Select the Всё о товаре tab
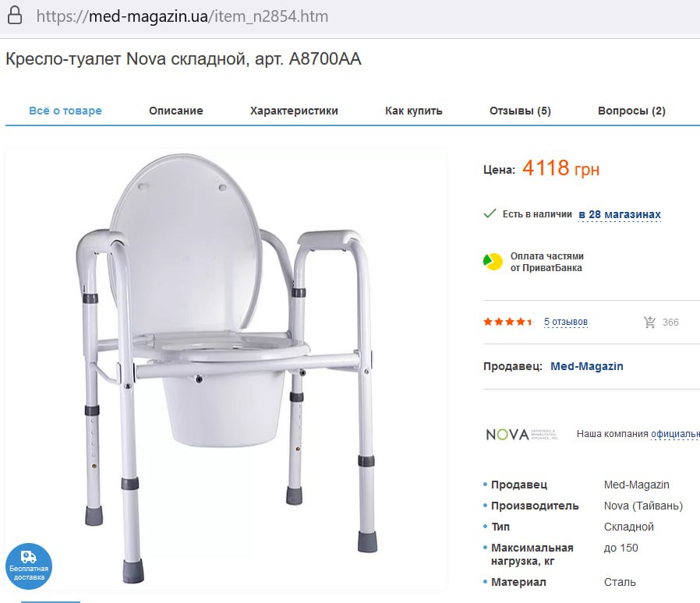This screenshot has height=603, width=700. pos(65,111)
